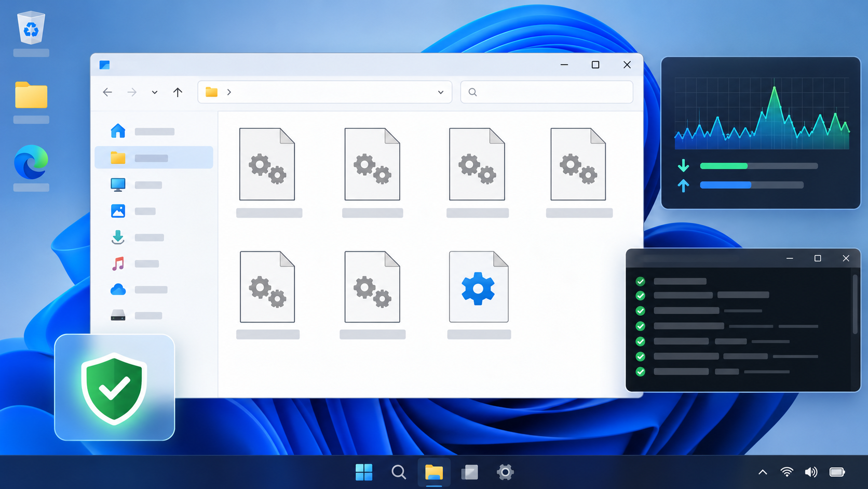Screen dimensions: 868x489
Task: Click the upload arrow in network widget
Action: (683, 185)
